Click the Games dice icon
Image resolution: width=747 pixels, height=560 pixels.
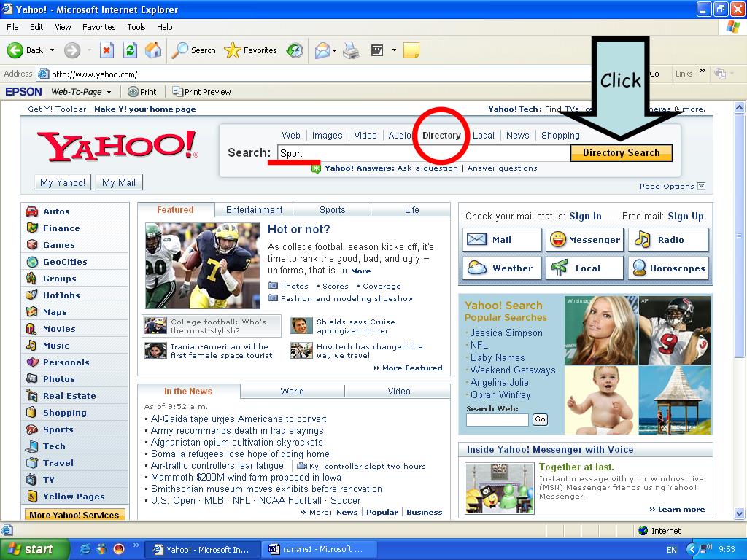coord(32,245)
